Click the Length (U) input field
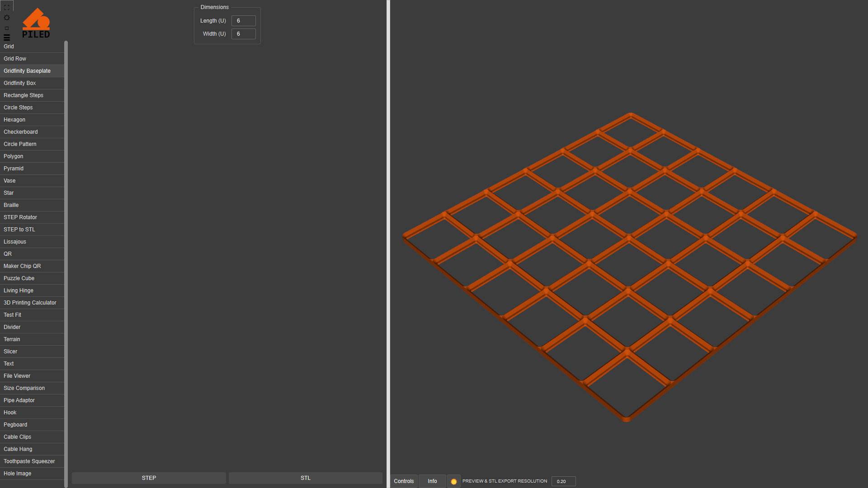Screen dimensions: 868x488 click(x=243, y=21)
